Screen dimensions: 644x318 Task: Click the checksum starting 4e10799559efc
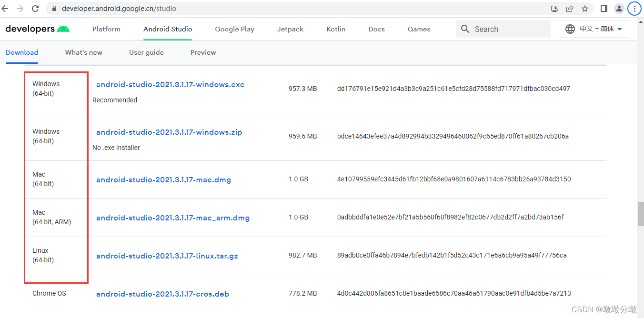[x=454, y=179]
